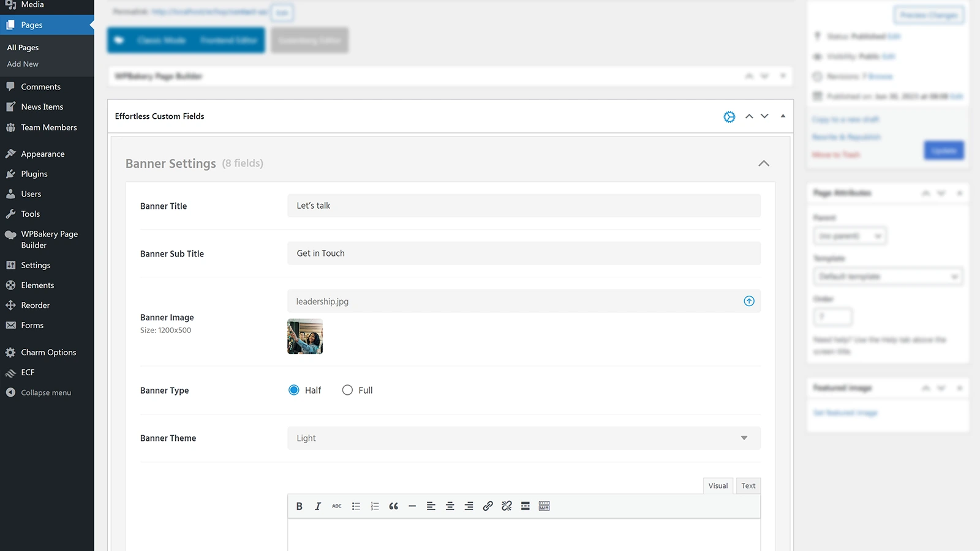The height and width of the screenshot is (551, 980).
Task: Center-align text in the editor
Action: [x=450, y=506]
